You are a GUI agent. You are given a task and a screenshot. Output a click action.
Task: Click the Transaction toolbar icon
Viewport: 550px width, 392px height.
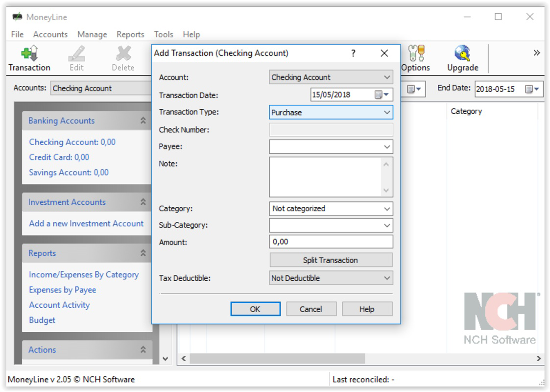point(29,59)
